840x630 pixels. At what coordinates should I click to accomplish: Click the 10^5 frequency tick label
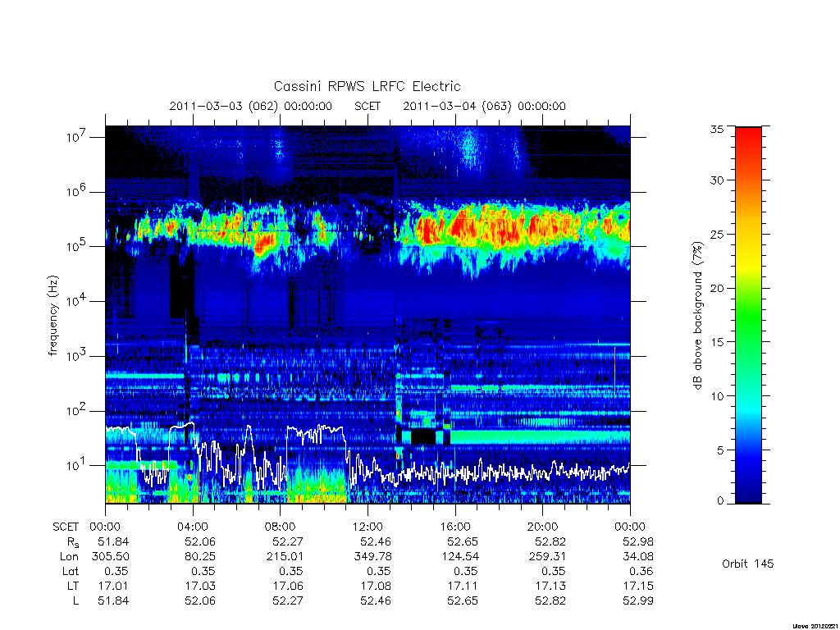coord(76,246)
